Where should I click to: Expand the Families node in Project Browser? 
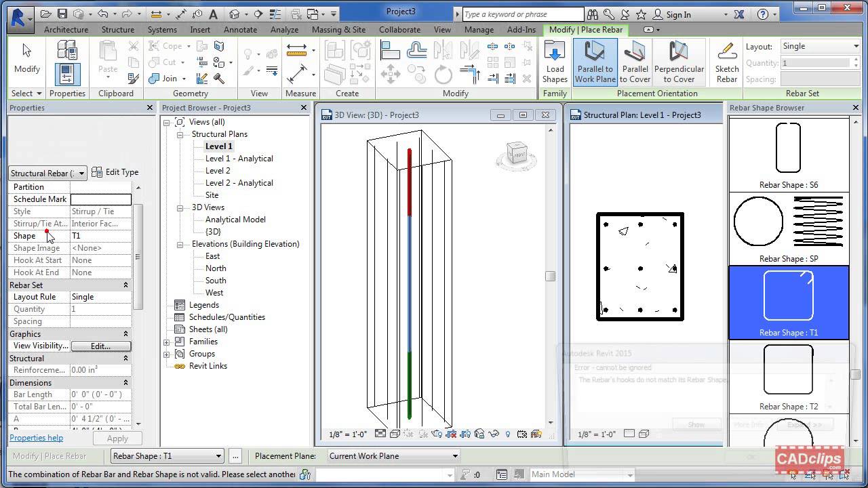coord(166,341)
